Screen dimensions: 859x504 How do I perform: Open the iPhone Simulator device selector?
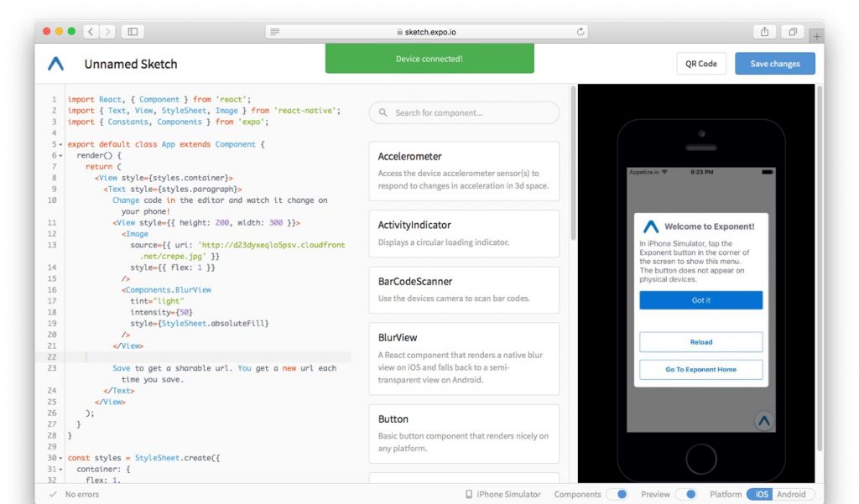[501, 494]
